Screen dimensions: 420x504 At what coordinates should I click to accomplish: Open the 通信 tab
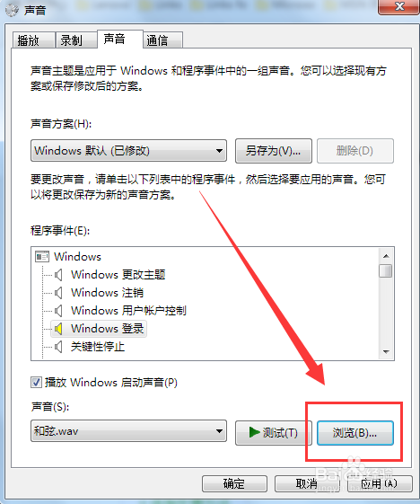[x=162, y=40]
